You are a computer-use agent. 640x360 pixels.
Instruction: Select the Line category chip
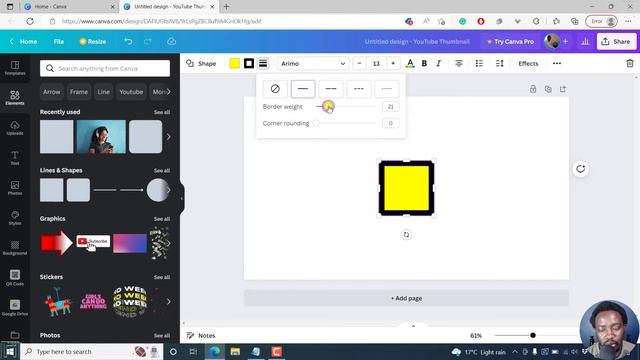coord(104,92)
